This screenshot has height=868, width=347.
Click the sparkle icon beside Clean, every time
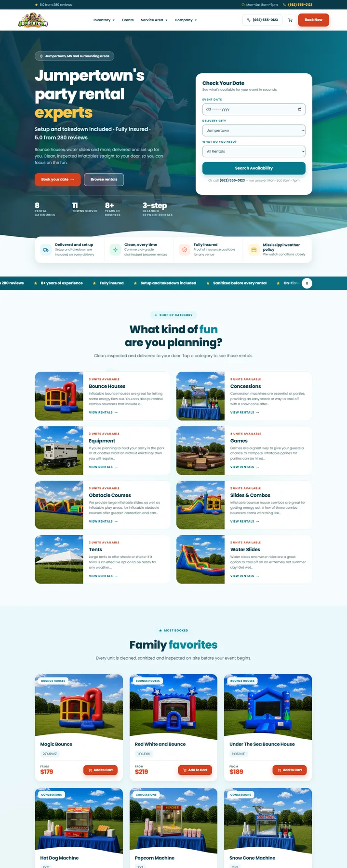(115, 250)
